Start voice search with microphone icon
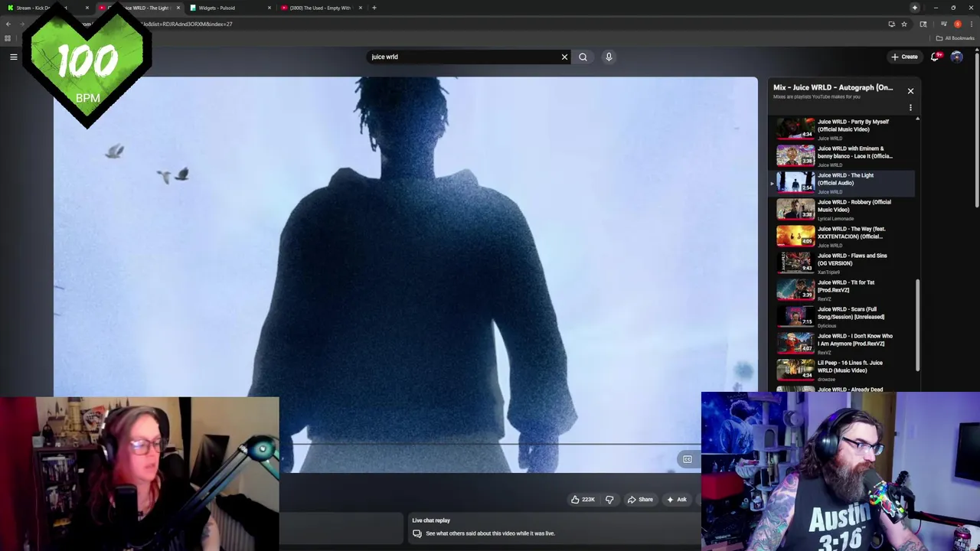980x551 pixels. 609,57
